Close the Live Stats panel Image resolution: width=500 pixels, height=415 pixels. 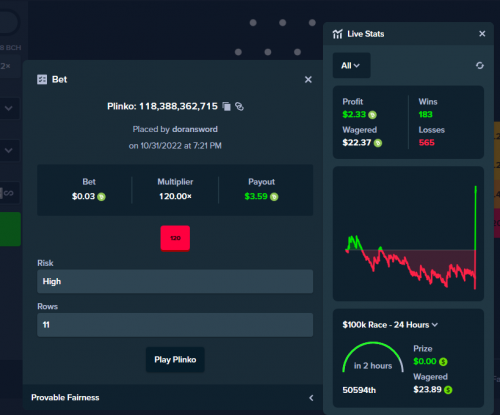coord(482,34)
